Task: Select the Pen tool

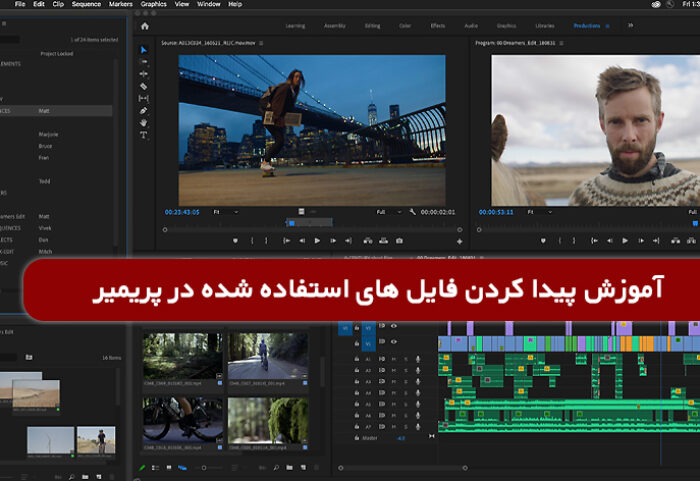Action: (x=143, y=110)
